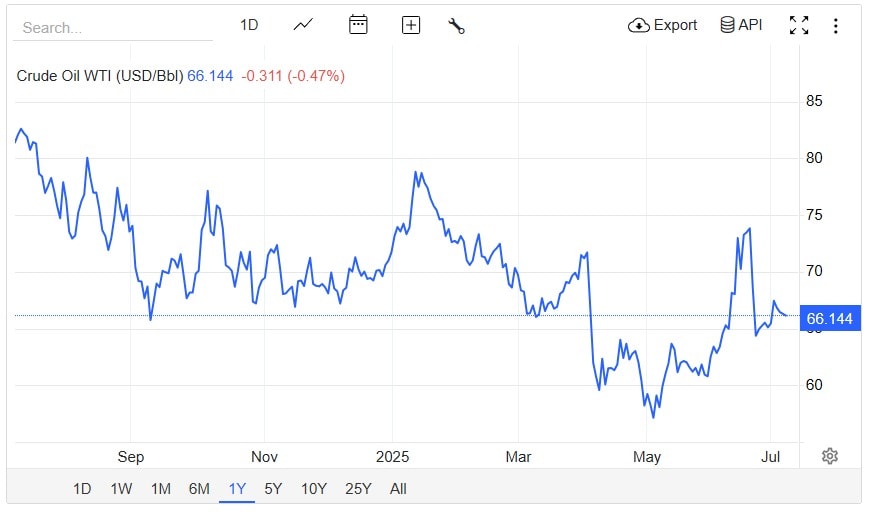
Task: Click the chart type line icon
Action: [x=303, y=25]
